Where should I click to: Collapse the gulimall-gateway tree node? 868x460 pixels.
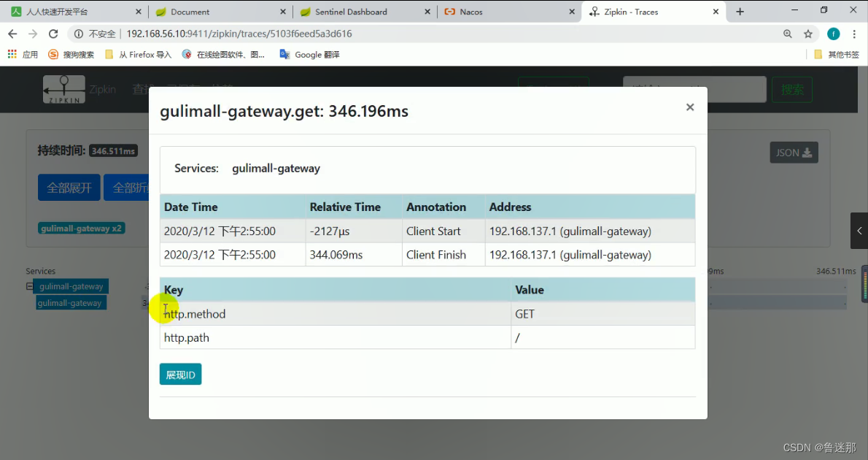pyautogui.click(x=29, y=286)
